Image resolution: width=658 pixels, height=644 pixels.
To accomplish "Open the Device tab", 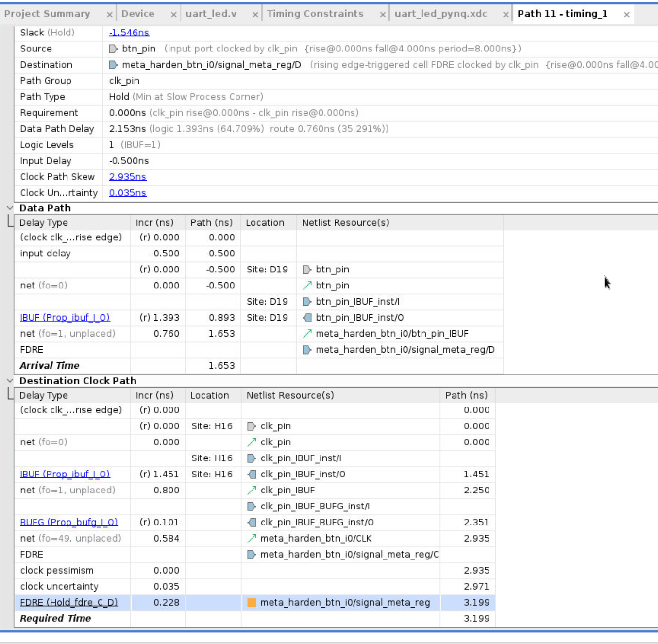I will [x=138, y=14].
